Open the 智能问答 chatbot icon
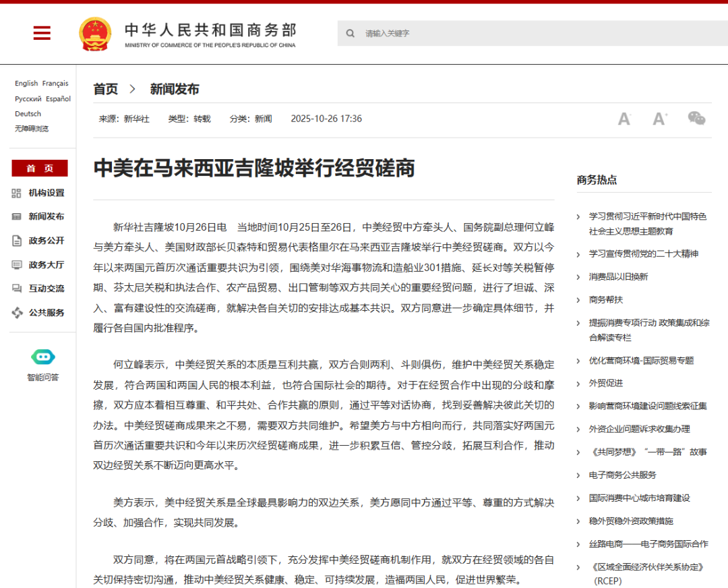 tap(42, 357)
